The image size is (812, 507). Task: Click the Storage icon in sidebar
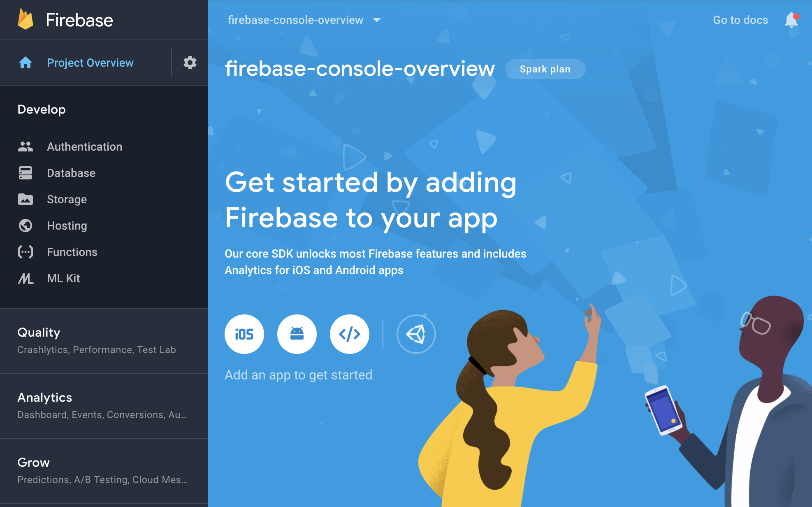pos(25,199)
